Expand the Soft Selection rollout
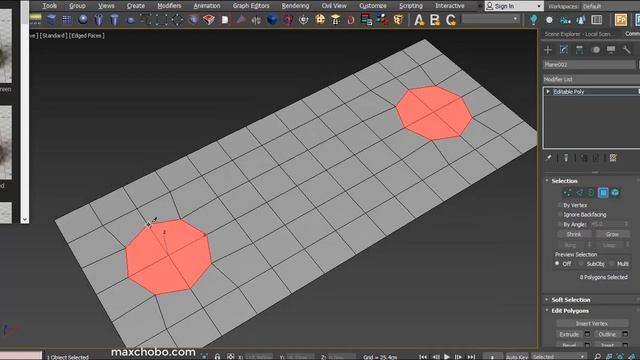Viewport: 640px width, 360px height. pyautogui.click(x=571, y=300)
